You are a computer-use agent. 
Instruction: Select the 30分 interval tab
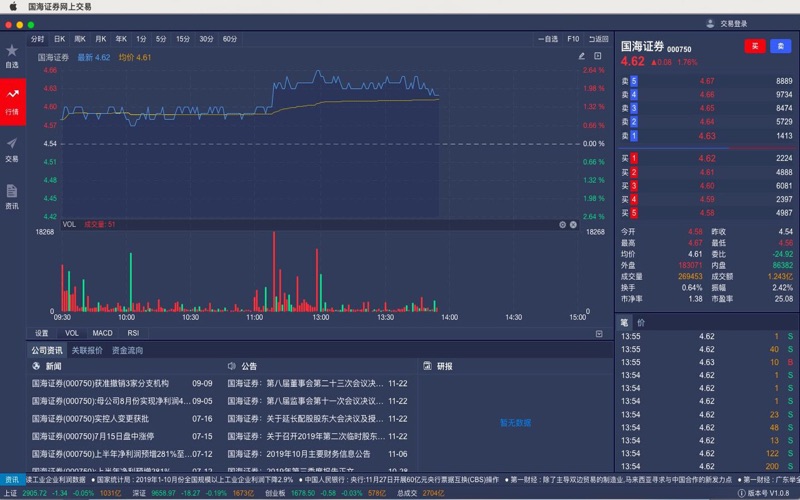[207, 39]
